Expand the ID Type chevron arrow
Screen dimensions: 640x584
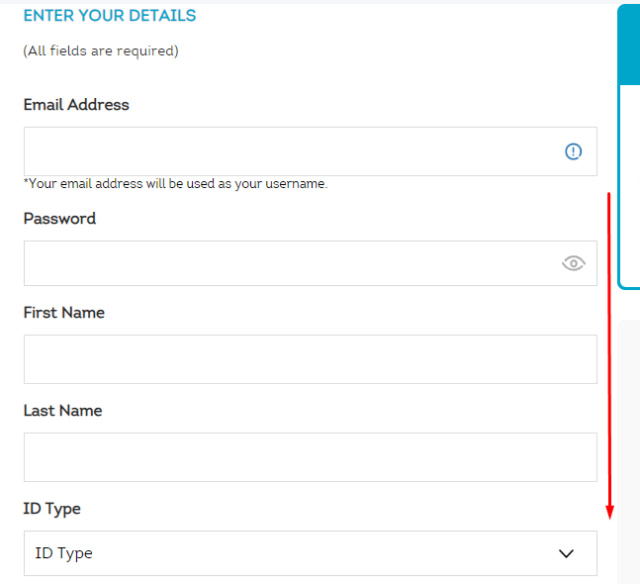click(566, 553)
